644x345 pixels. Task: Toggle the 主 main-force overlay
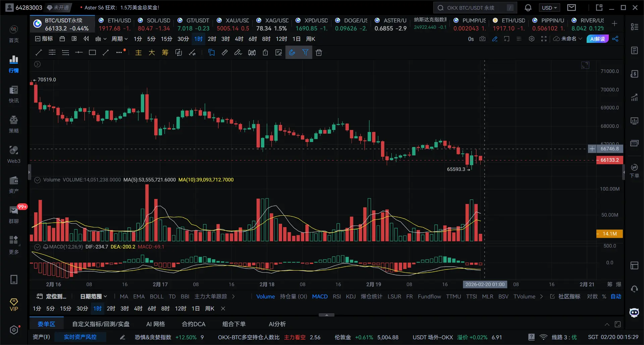click(138, 52)
